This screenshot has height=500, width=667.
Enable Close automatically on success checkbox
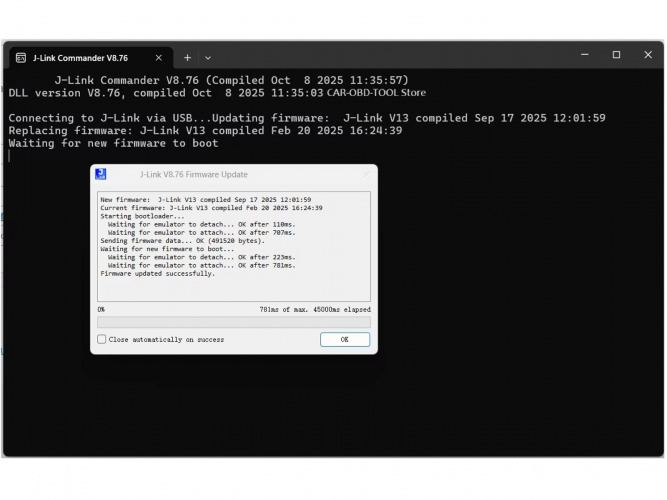click(x=102, y=339)
